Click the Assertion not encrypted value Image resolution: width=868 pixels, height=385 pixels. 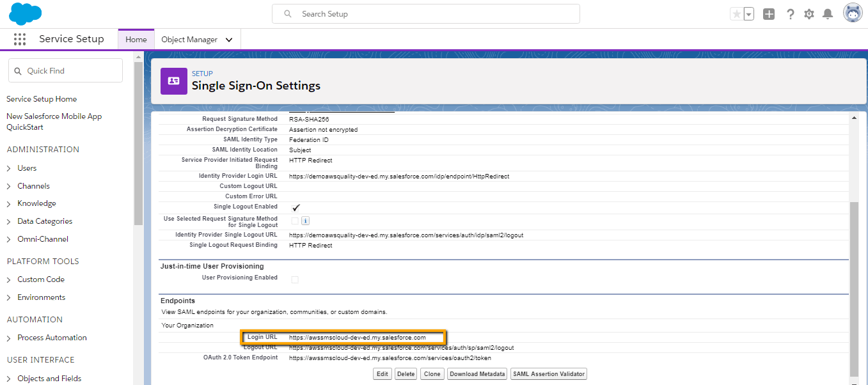pyautogui.click(x=324, y=130)
